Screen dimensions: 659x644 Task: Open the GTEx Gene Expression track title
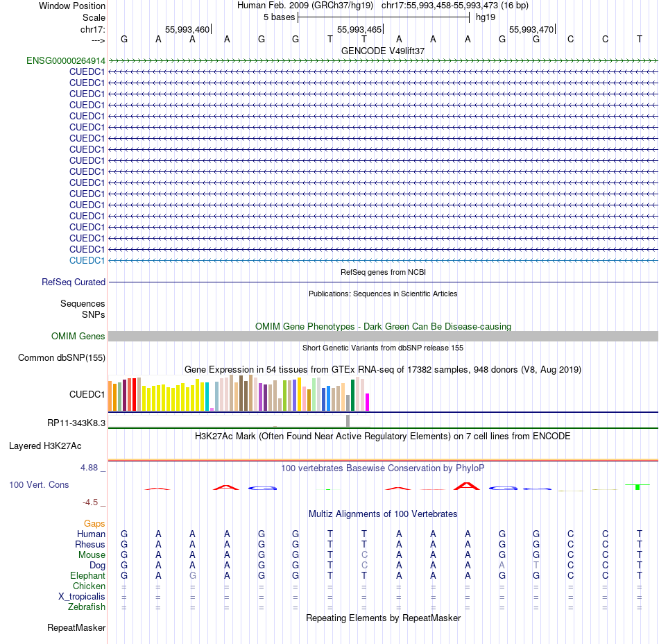coord(383,369)
